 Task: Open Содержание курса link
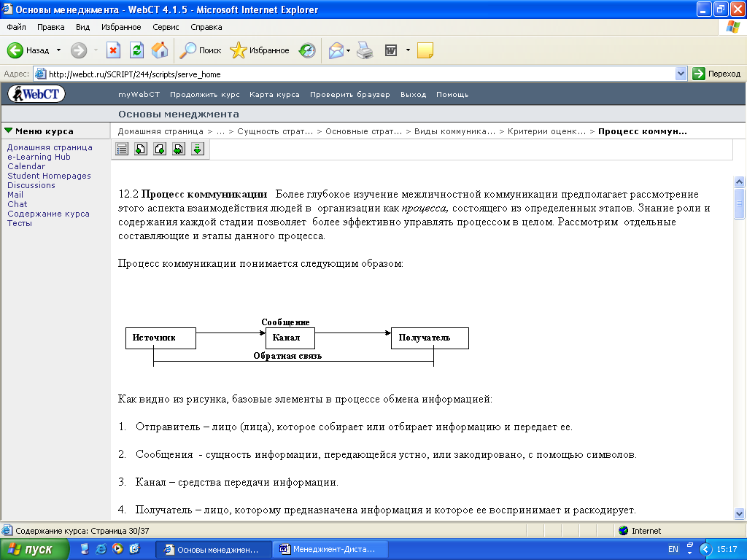click(x=48, y=214)
